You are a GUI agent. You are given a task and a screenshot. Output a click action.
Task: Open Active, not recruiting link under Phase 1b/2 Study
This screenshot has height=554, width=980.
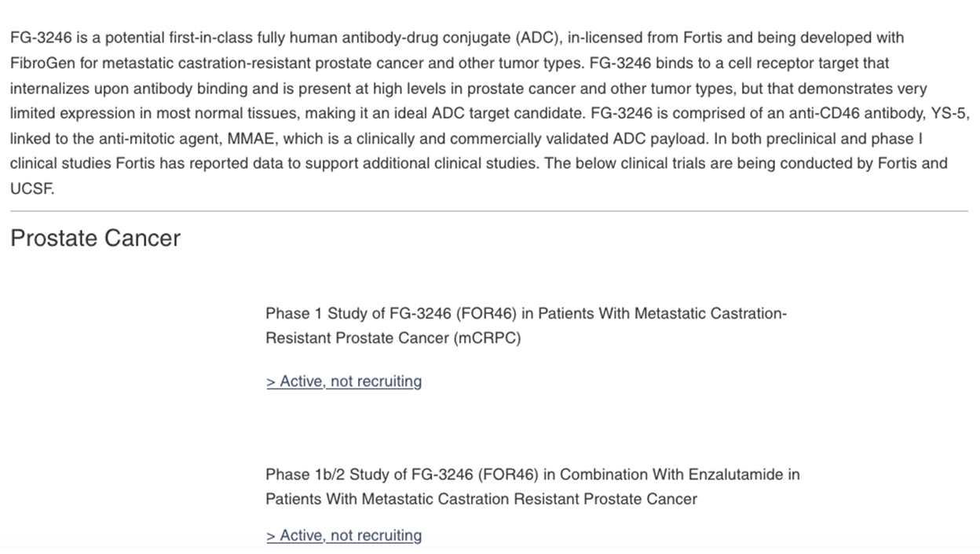click(x=344, y=535)
